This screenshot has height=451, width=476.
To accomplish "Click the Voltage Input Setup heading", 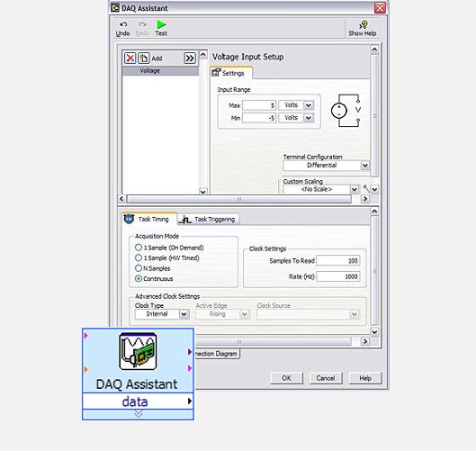I will [247, 57].
